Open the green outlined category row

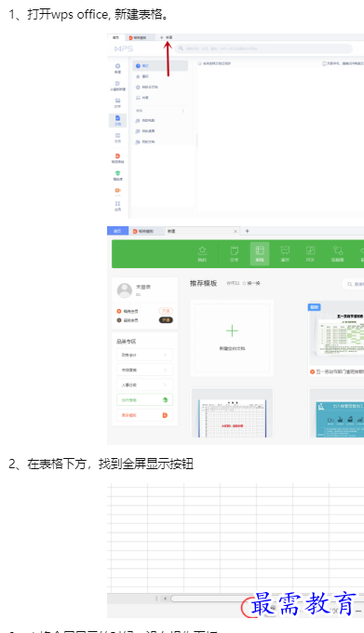[144, 400]
